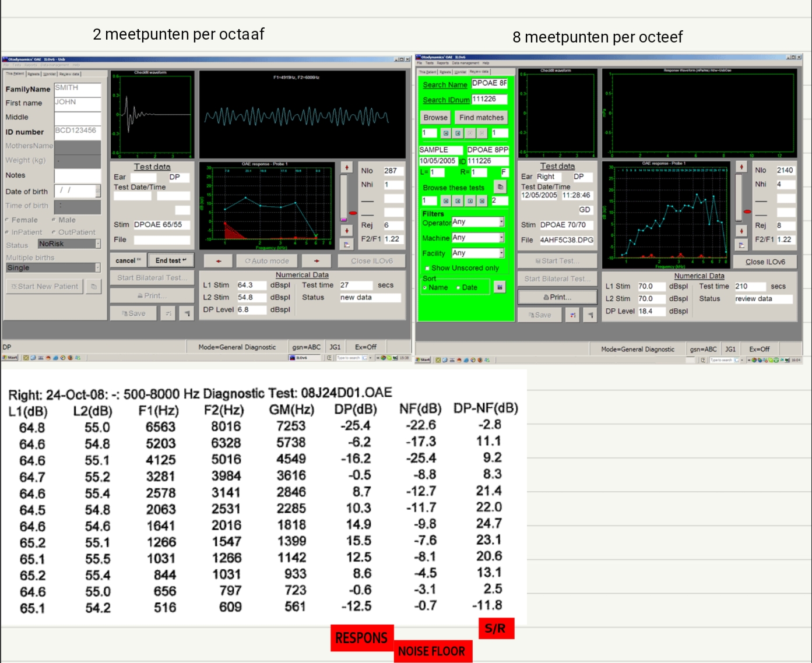Open Reports menu in right window
This screenshot has width=812, height=663.
coord(442,63)
